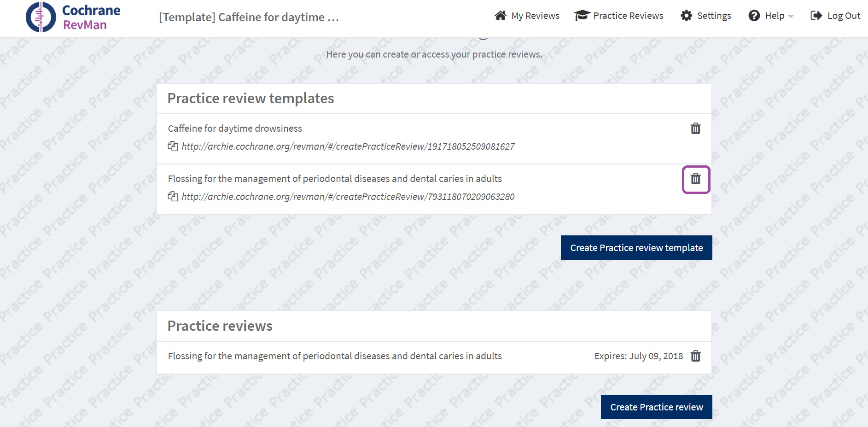868x427 pixels.
Task: Open the Caffeine createPracticeReview URL
Action: (x=348, y=146)
